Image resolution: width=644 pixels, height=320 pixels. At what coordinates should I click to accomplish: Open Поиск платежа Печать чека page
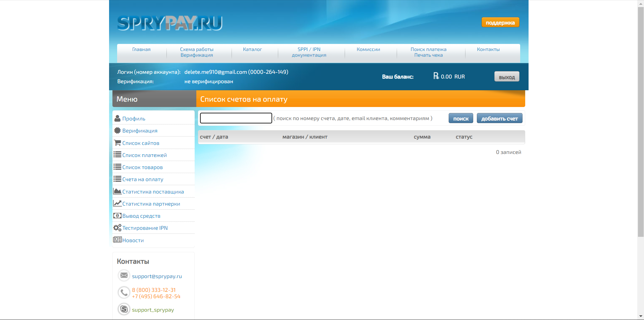pos(429,52)
